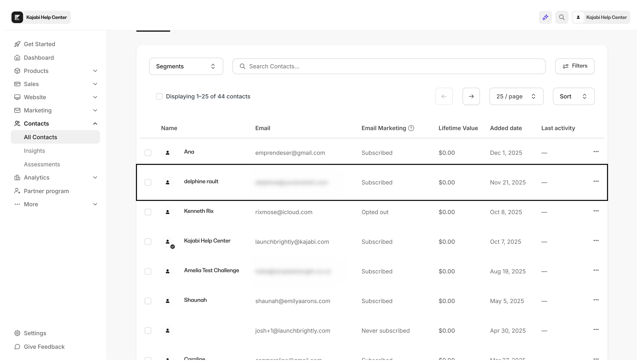Focus the Search Contacts field

(x=389, y=66)
